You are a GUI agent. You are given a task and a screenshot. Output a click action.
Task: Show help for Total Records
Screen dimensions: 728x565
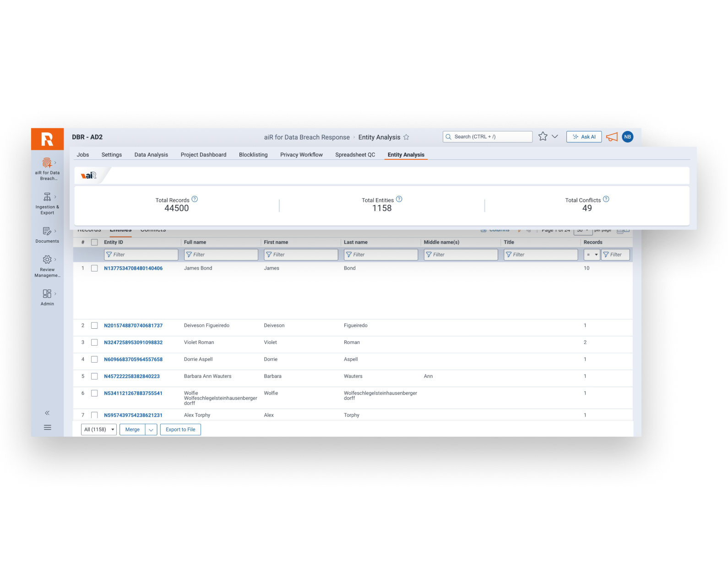click(x=195, y=199)
